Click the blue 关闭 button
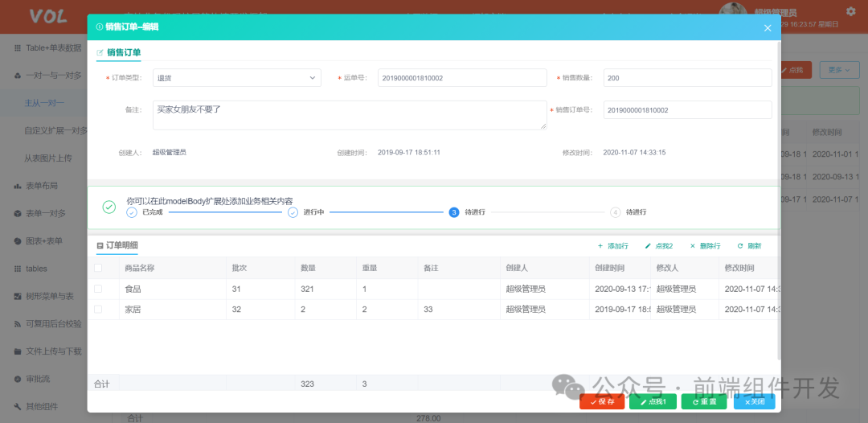868x423 pixels. point(755,402)
